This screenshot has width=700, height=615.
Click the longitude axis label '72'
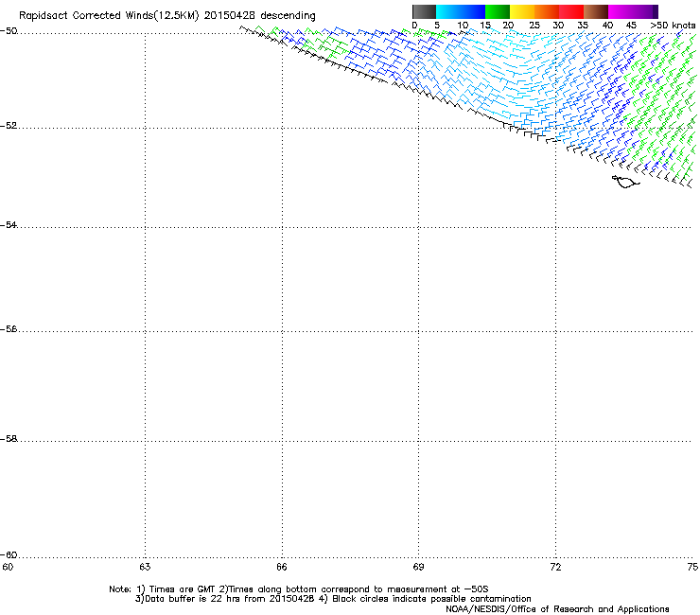(555, 567)
